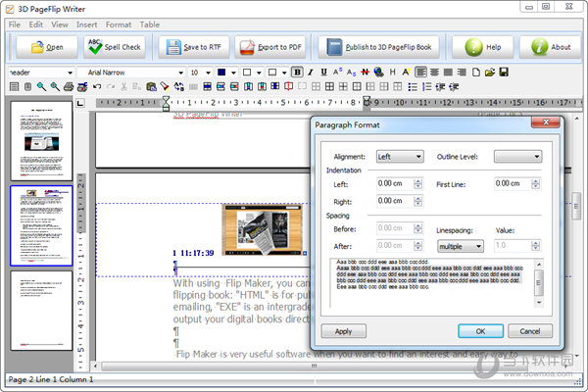Screen dimensions: 588x392
Task: Confirm Paragraph Format with OK
Action: click(480, 331)
